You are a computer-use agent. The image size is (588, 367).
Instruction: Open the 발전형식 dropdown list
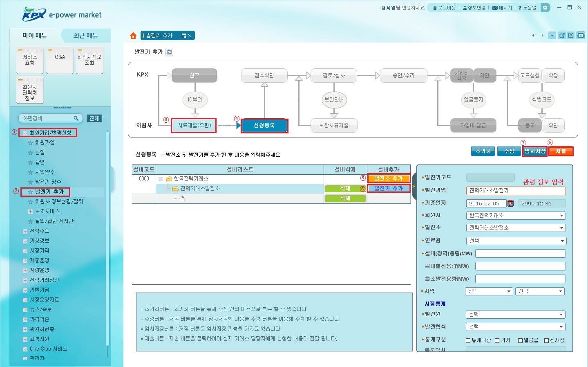(x=516, y=327)
